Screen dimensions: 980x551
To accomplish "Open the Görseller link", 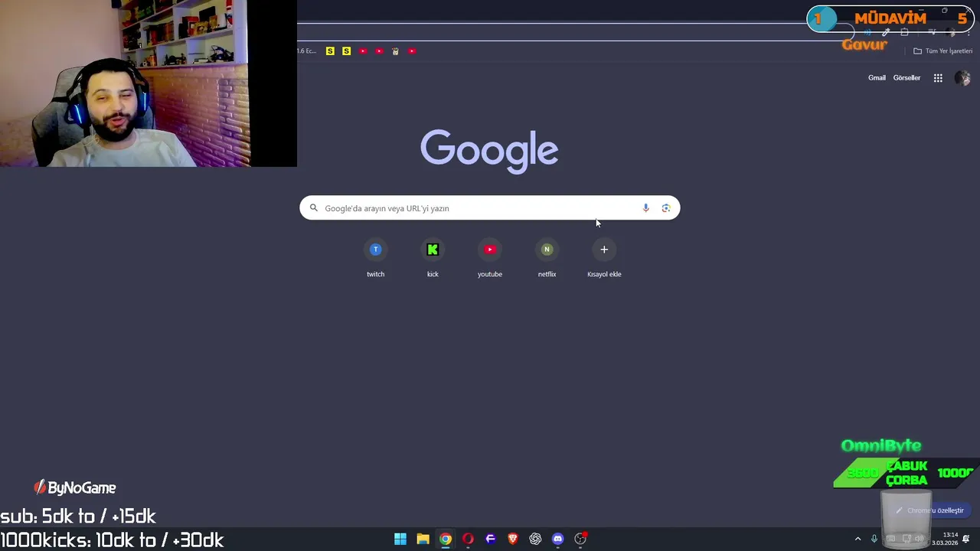I will [x=906, y=78].
